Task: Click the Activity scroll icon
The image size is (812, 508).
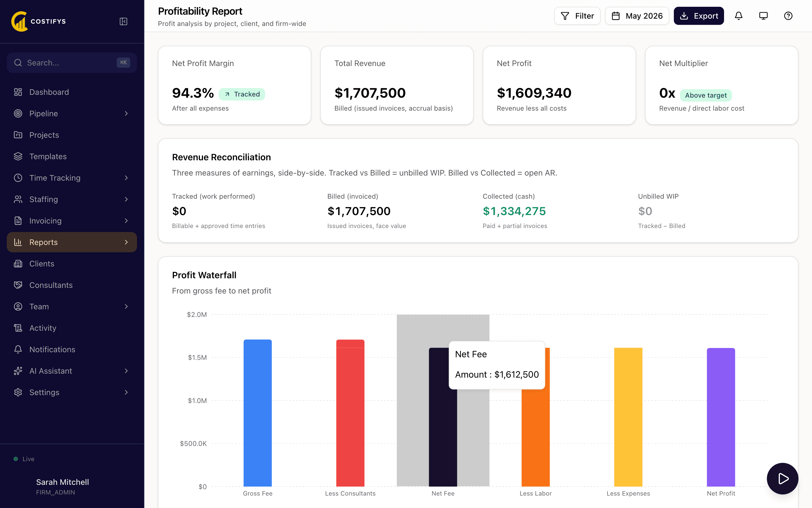Action: pyautogui.click(x=18, y=328)
